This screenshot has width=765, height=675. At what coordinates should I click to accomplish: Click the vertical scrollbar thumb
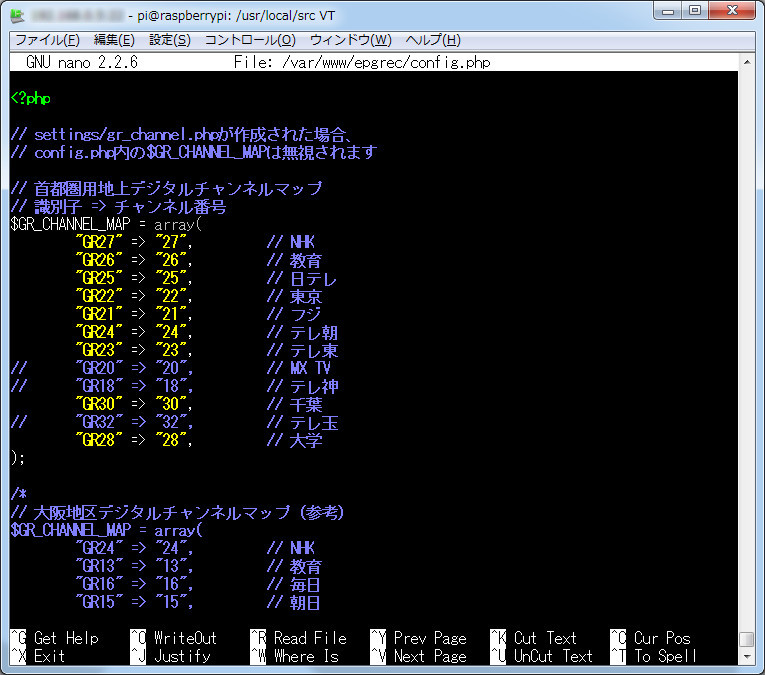point(747,639)
